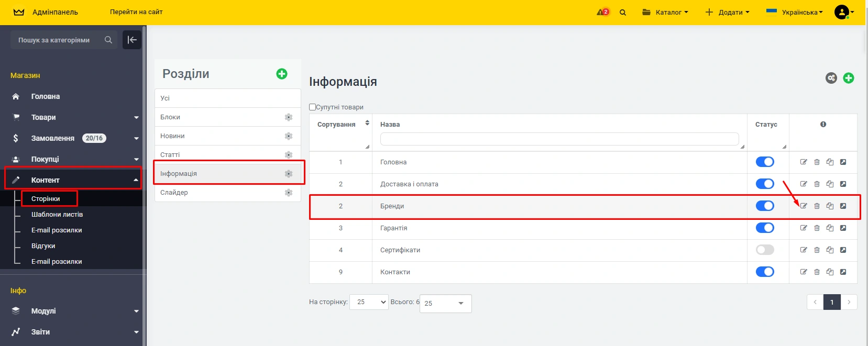Collapse sidebar with the arrow button
Image resolution: width=868 pixels, height=346 pixels.
tap(132, 40)
